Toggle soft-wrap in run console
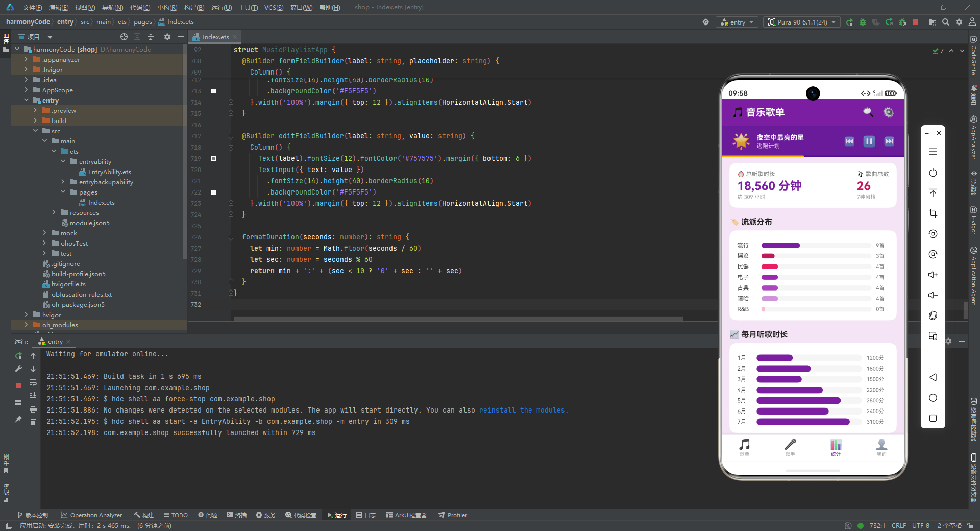 (33, 382)
